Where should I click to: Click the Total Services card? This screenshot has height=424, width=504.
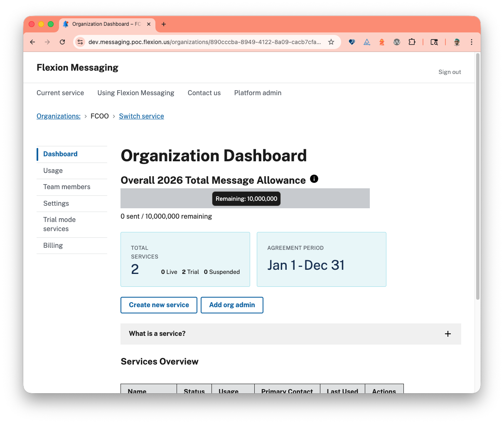[185, 259]
